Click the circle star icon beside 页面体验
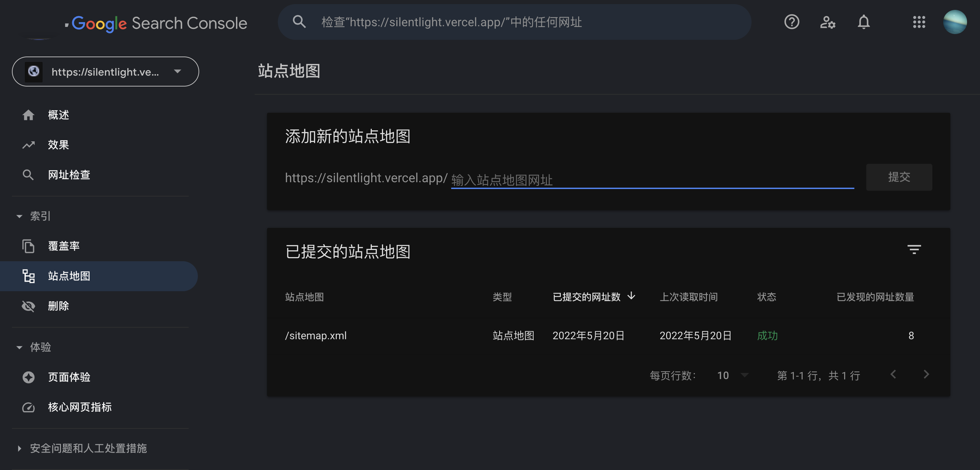 pos(28,377)
